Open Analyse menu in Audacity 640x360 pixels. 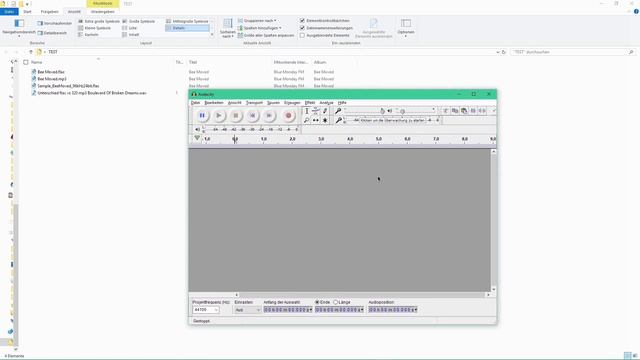point(327,103)
